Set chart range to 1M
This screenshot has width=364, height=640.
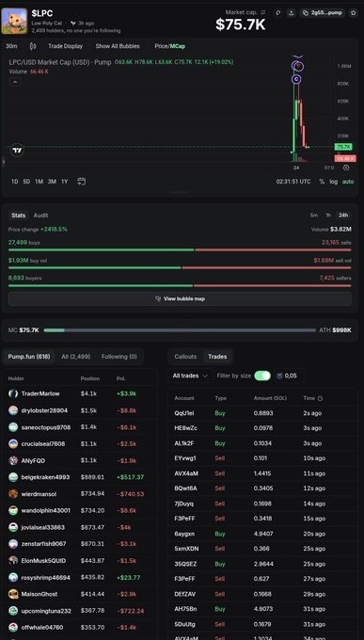(x=40, y=182)
